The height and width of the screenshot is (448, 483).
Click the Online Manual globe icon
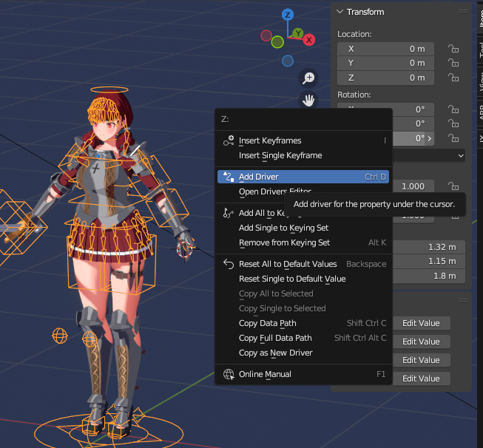tap(229, 374)
